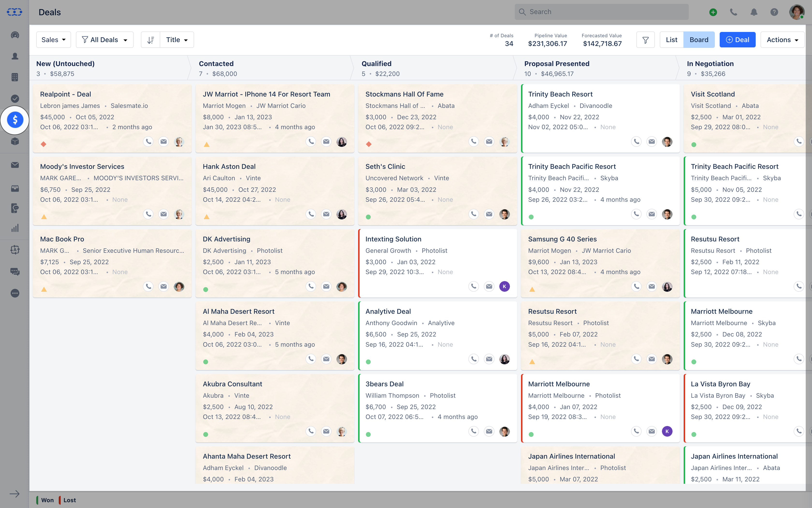
Task: Click owner avatar on Trinity Beach Resort card
Action: tap(667, 142)
